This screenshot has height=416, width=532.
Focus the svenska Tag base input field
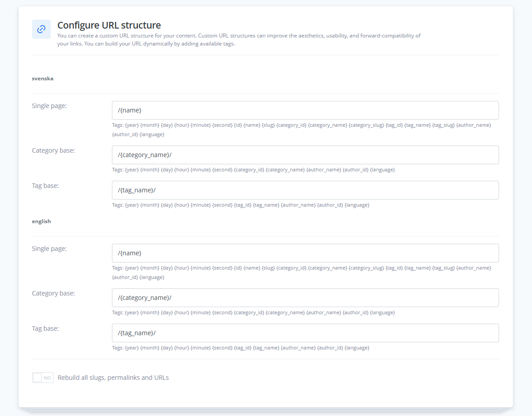305,190
